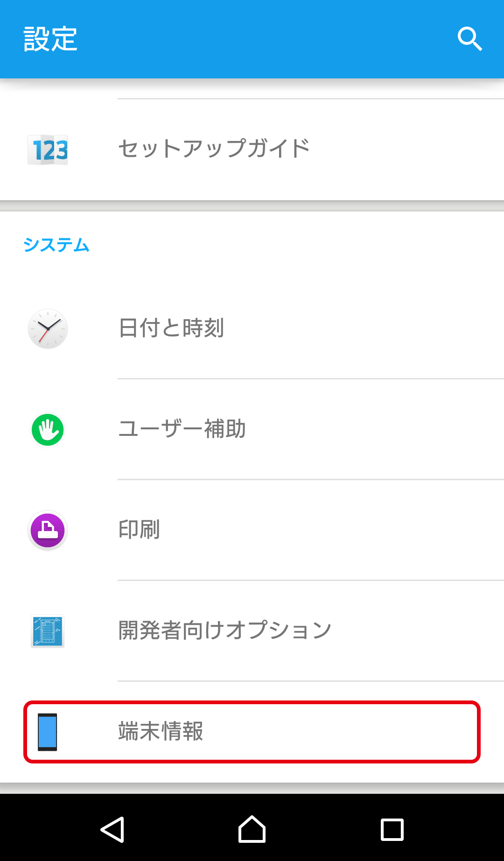Open 開発者向けオプション settings
504x861 pixels.
click(252, 631)
